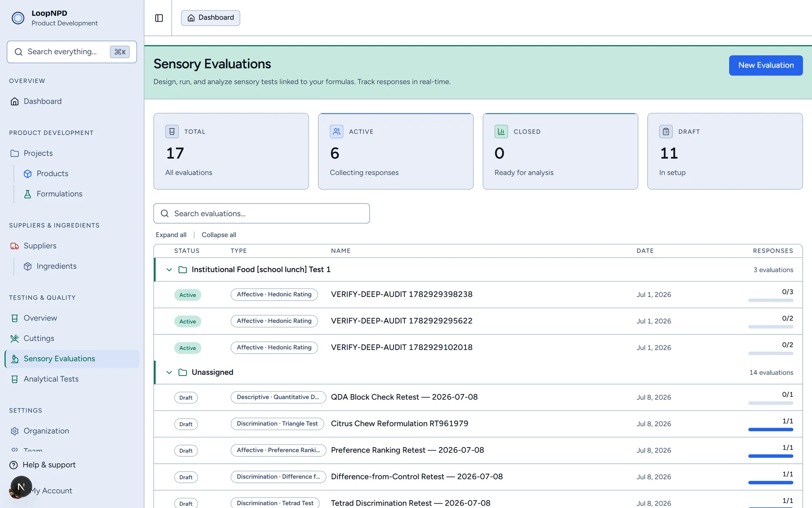This screenshot has width=812, height=508.
Task: Click the Cuttings utensils icon
Action: pyautogui.click(x=15, y=339)
